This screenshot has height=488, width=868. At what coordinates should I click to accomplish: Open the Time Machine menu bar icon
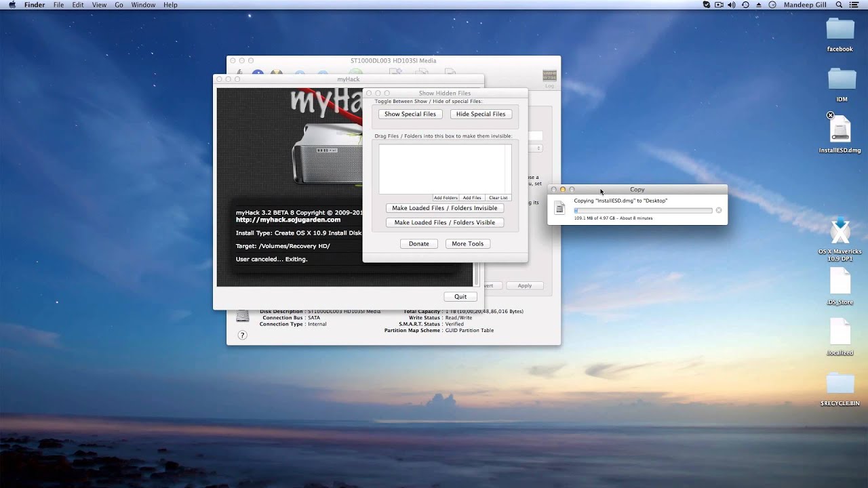[x=745, y=5]
